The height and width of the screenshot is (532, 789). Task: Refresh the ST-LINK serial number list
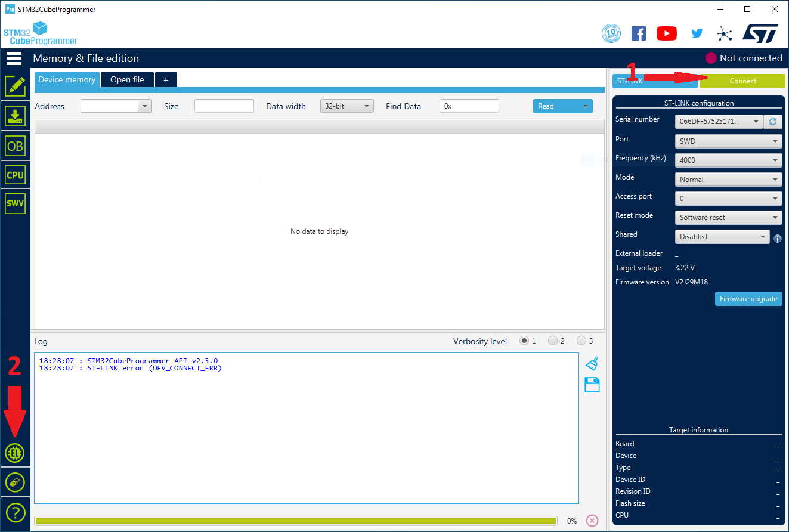[x=773, y=122]
